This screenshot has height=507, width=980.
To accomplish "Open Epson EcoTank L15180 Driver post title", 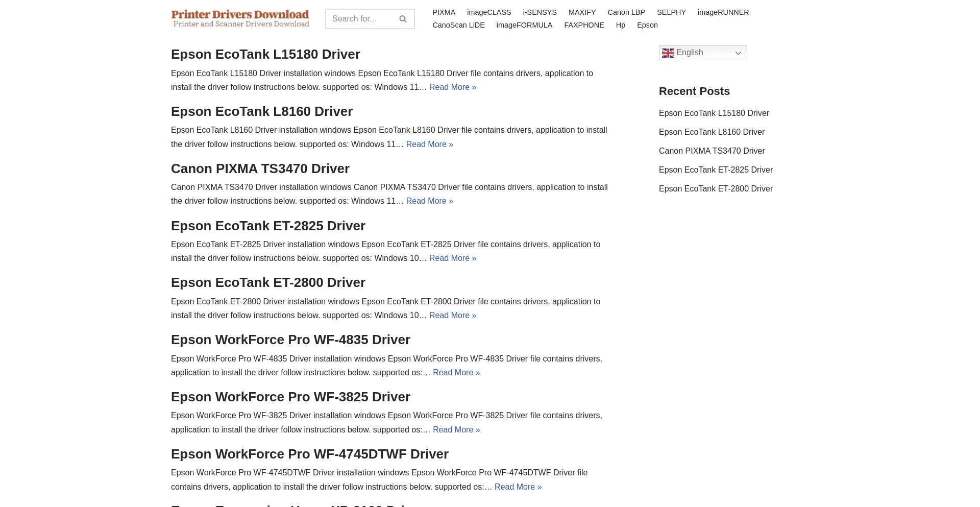I will pos(265,54).
